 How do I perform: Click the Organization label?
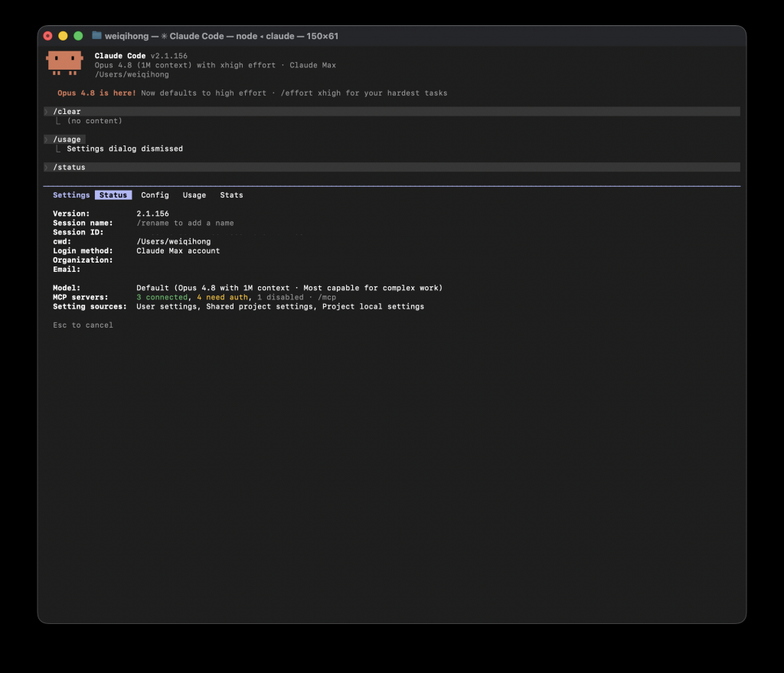tap(83, 260)
